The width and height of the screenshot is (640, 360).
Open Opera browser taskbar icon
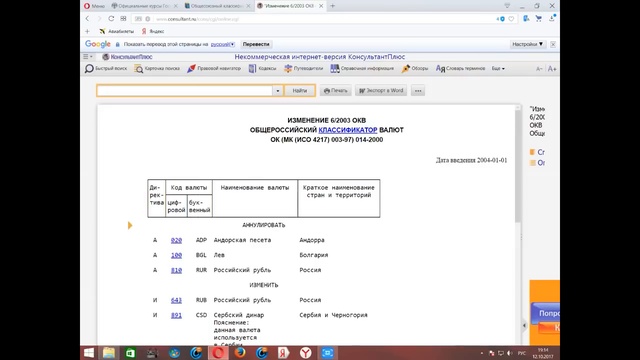218,353
